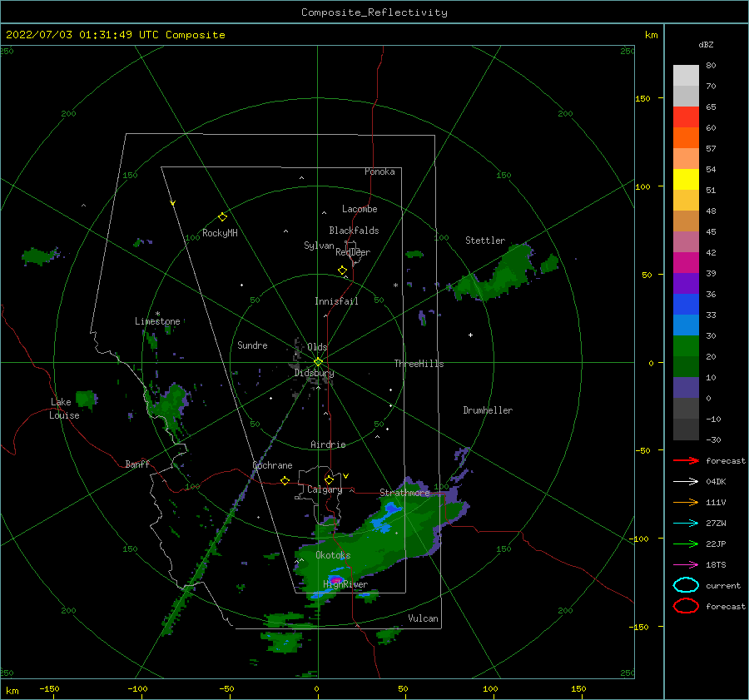Click the magenta storm core near HighRiver
The width and height of the screenshot is (749, 700).
tap(336, 579)
